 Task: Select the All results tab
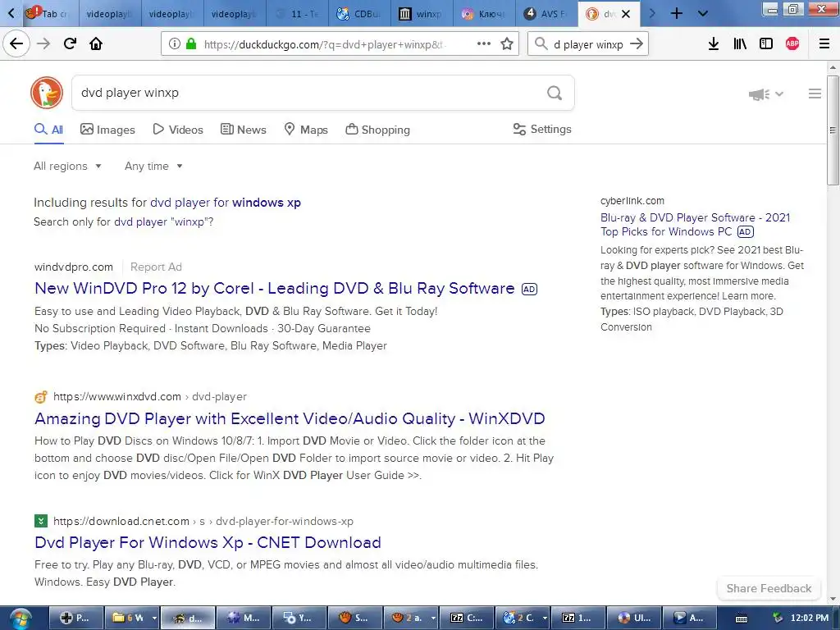pyautogui.click(x=48, y=130)
